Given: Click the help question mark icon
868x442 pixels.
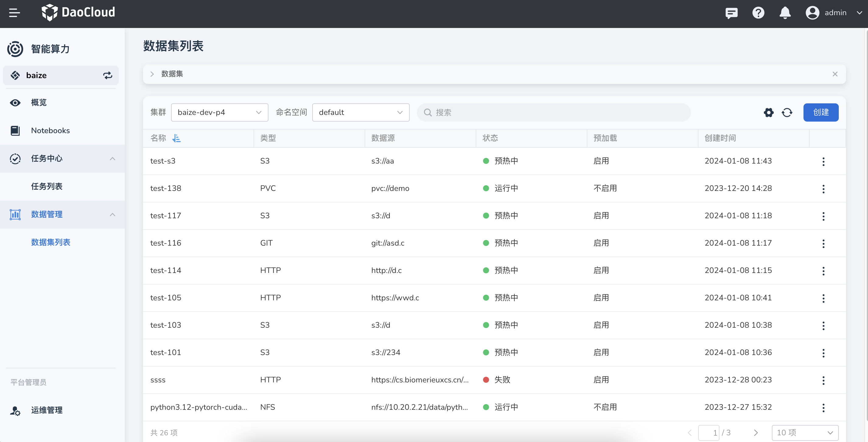Looking at the screenshot, I should pyautogui.click(x=758, y=13).
